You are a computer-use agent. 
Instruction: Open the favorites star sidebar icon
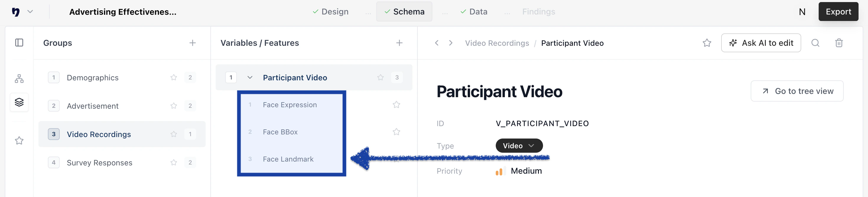[x=19, y=140]
